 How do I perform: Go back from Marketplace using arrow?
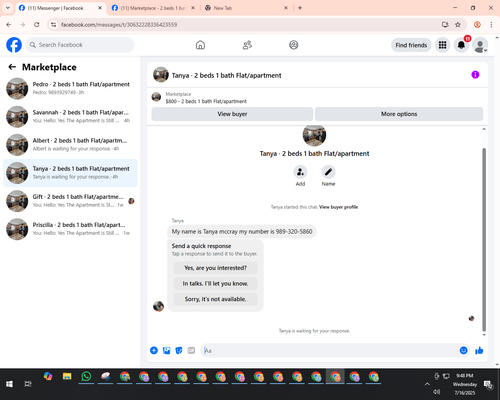(12, 67)
